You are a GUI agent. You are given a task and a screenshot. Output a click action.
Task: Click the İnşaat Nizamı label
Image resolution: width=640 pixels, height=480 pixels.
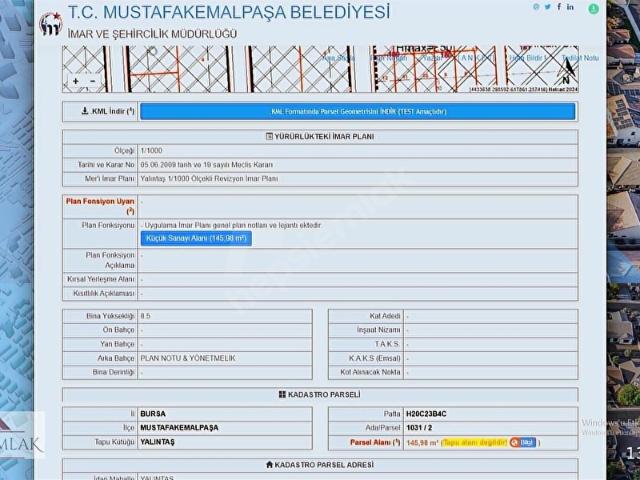(x=379, y=330)
